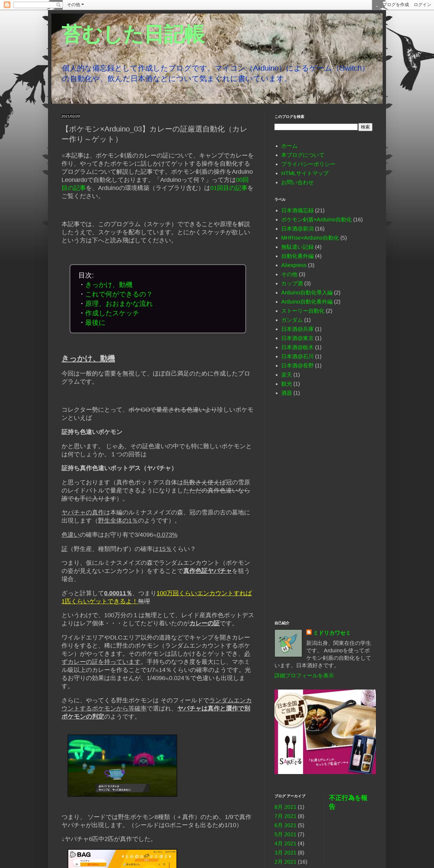Viewport: 434px width, 868px height.
Task: Select the 観光 label
Action: click(286, 384)
